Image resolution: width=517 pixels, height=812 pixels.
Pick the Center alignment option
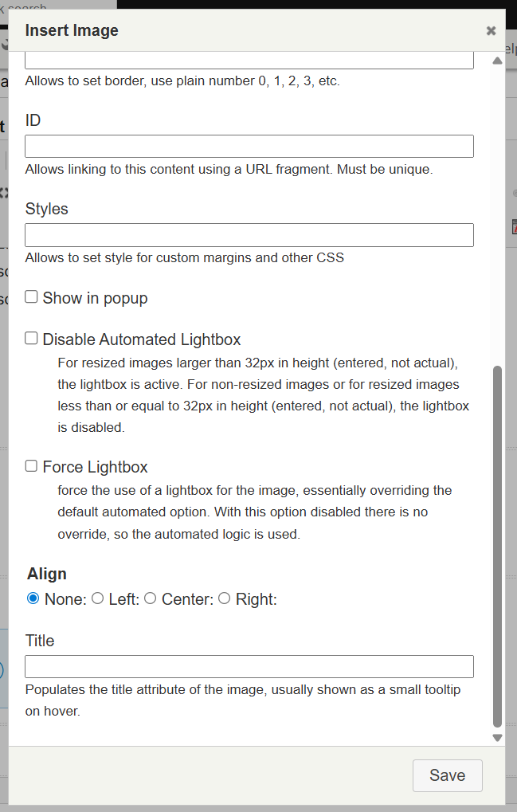point(150,598)
